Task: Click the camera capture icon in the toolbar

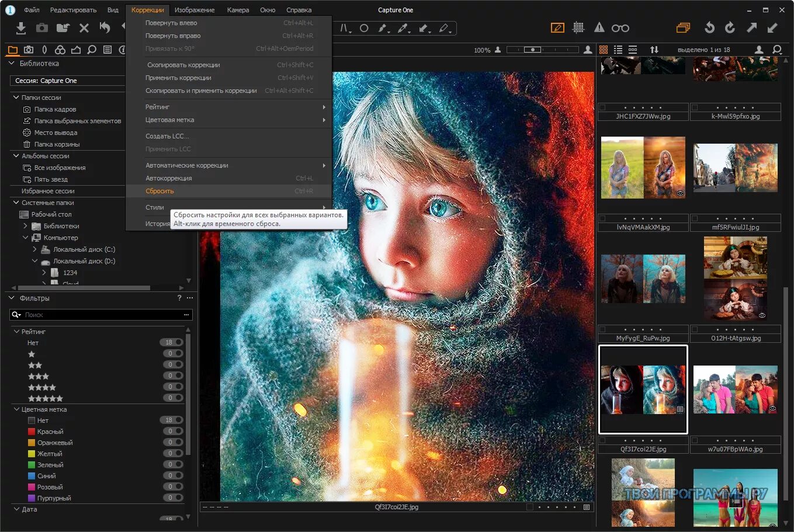Action: (41, 27)
